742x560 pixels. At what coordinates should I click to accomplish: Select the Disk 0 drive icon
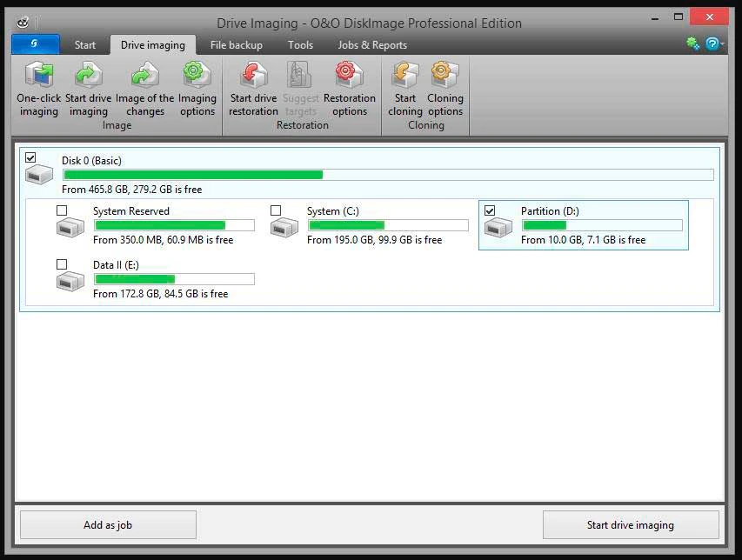click(x=39, y=175)
